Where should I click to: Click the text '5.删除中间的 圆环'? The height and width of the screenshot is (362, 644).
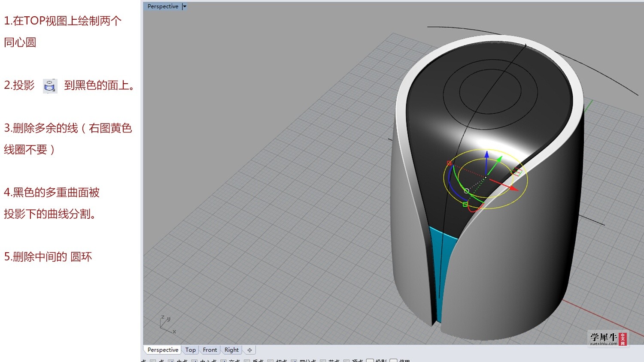pos(48,257)
